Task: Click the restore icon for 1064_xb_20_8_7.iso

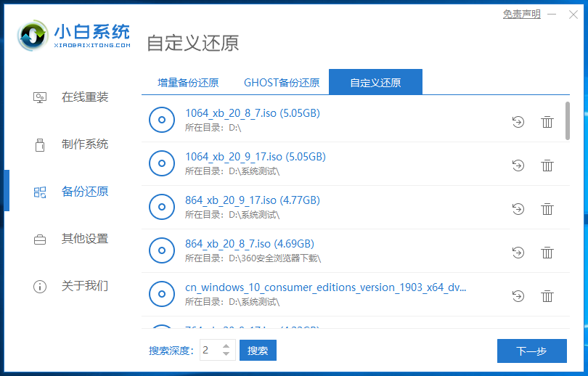Action: pos(518,122)
